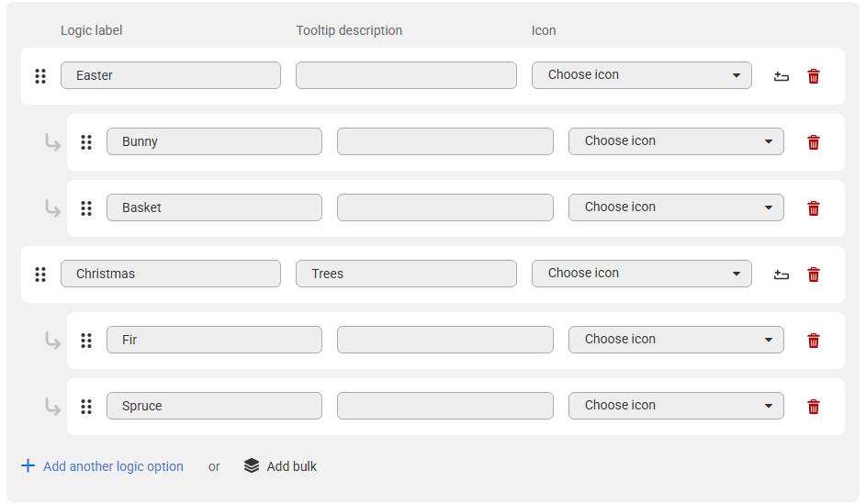Image resolution: width=866 pixels, height=504 pixels.
Task: Focus the Christmas logic label field
Action: [170, 274]
